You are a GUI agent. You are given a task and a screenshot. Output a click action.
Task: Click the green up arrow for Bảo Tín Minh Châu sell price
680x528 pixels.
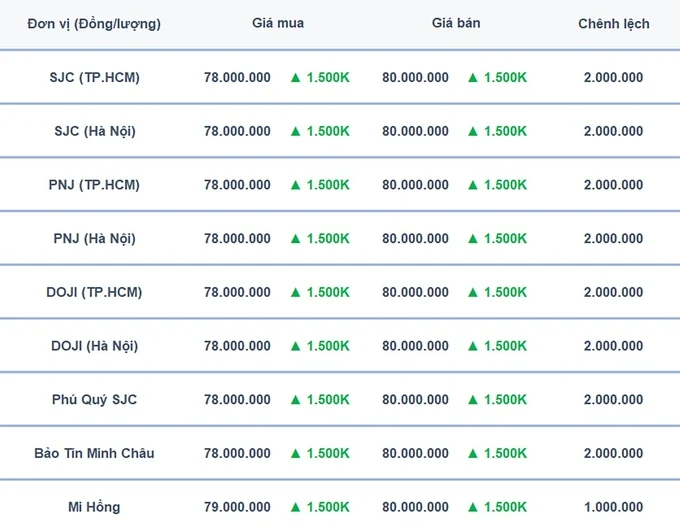[x=473, y=453]
